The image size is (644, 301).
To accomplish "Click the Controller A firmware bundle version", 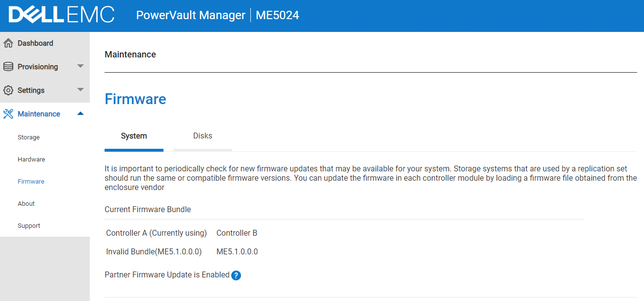I will click(x=153, y=251).
